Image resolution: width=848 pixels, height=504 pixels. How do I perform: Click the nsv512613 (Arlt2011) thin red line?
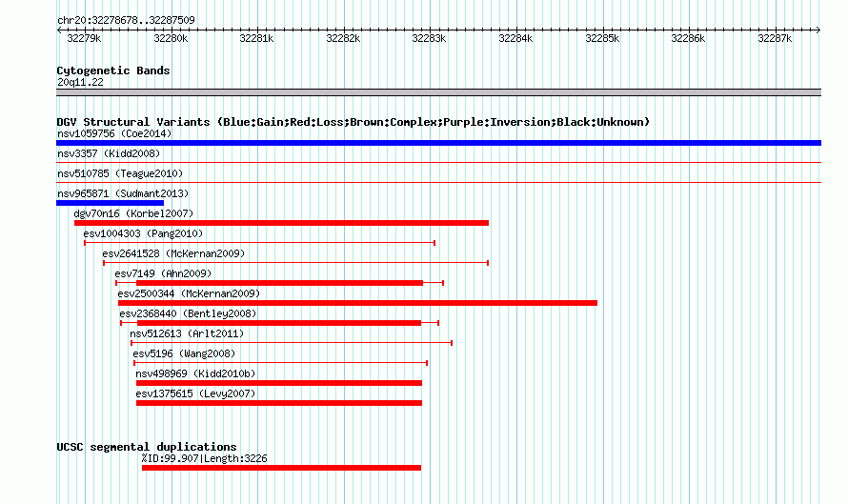(x=292, y=343)
